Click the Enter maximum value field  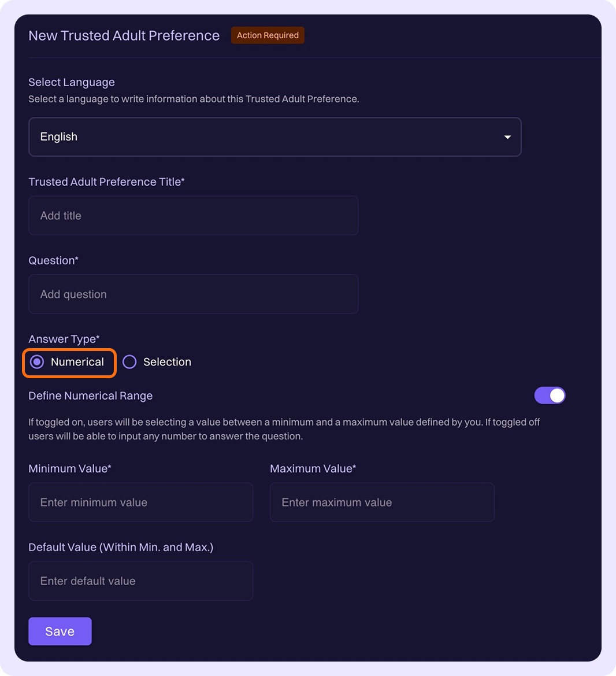click(381, 503)
